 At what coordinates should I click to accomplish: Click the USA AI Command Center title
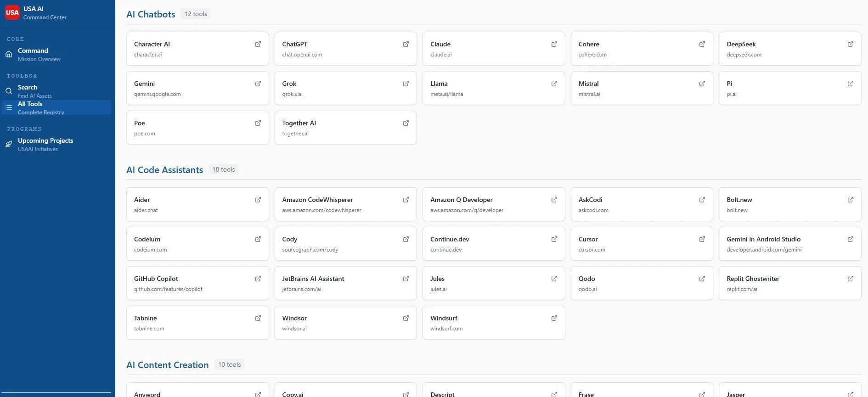(45, 13)
